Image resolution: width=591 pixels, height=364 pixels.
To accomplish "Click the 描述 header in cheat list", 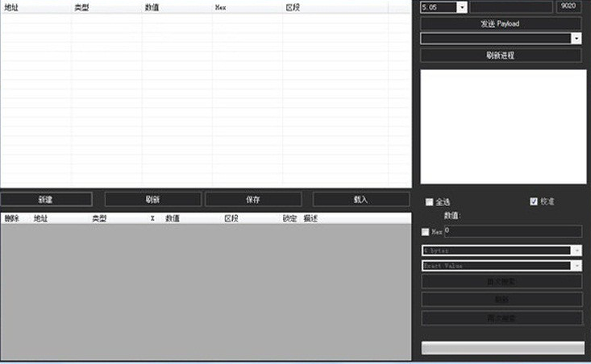I will pyautogui.click(x=310, y=218).
